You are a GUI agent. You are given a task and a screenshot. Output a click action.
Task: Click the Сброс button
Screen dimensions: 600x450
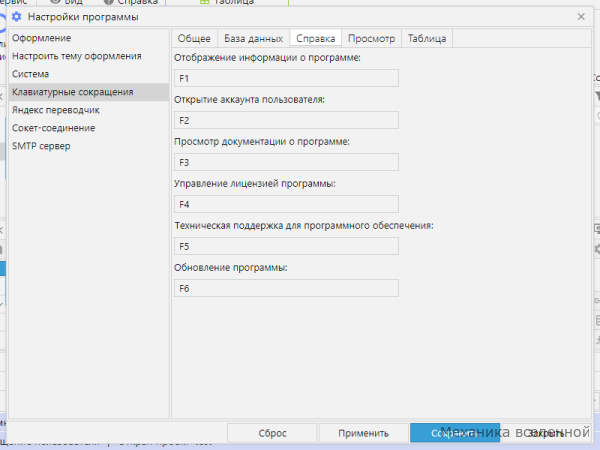point(272,433)
